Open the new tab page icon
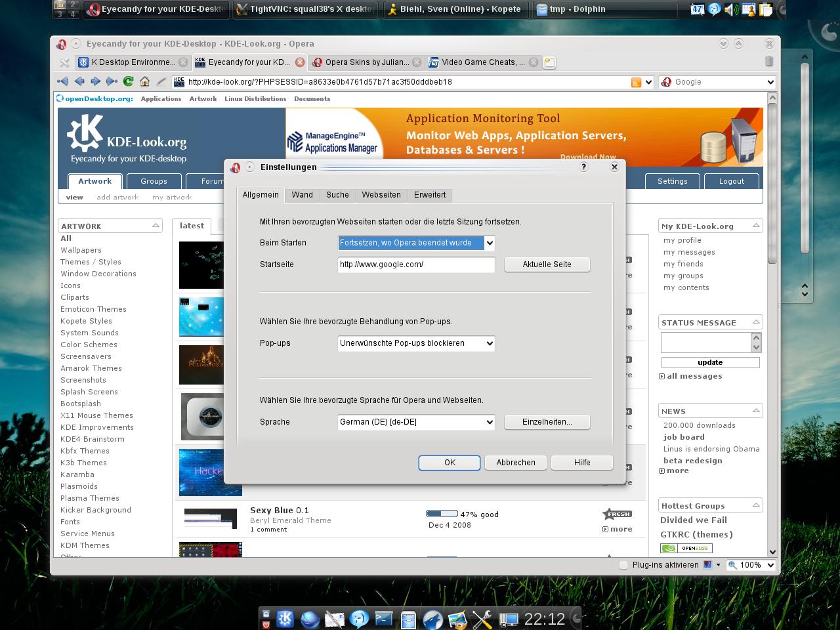 point(549,62)
